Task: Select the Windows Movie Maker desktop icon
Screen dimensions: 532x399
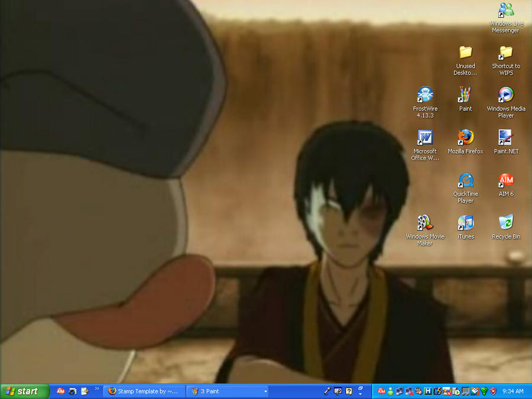Action: pyautogui.click(x=425, y=231)
